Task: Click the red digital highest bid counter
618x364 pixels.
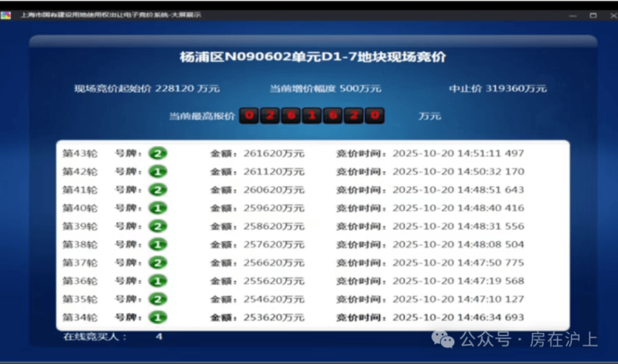Action: [312, 116]
